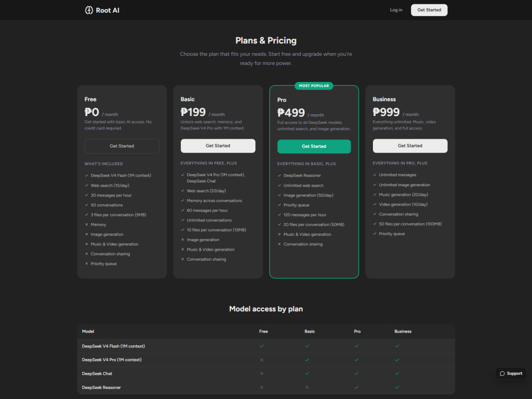Click the Everything in Free, Plus label
532x399 pixels.
[x=209, y=163]
